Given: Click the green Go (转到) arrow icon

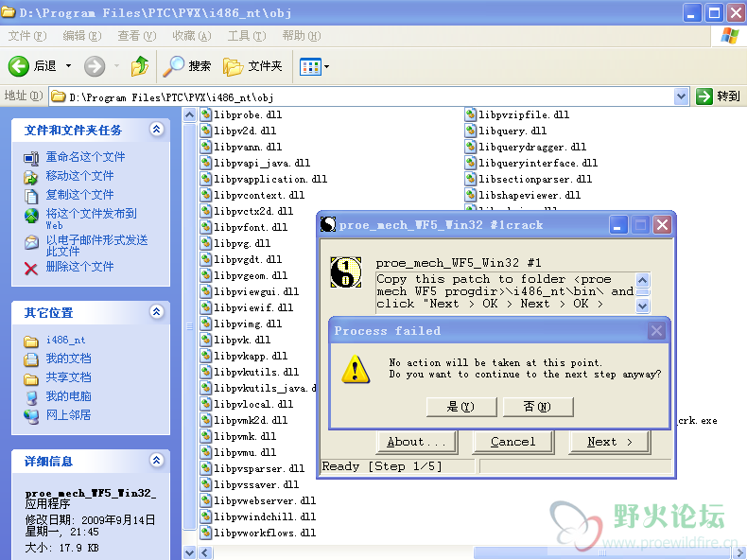Looking at the screenshot, I should click(704, 96).
